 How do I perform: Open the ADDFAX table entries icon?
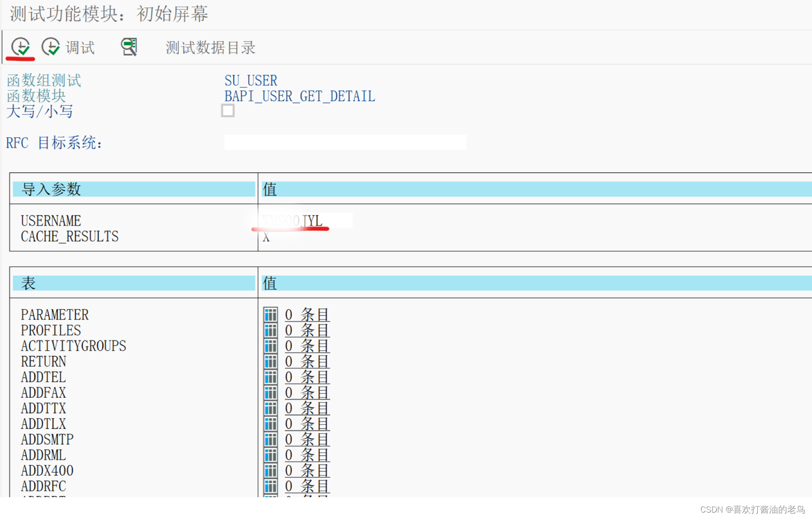click(270, 393)
